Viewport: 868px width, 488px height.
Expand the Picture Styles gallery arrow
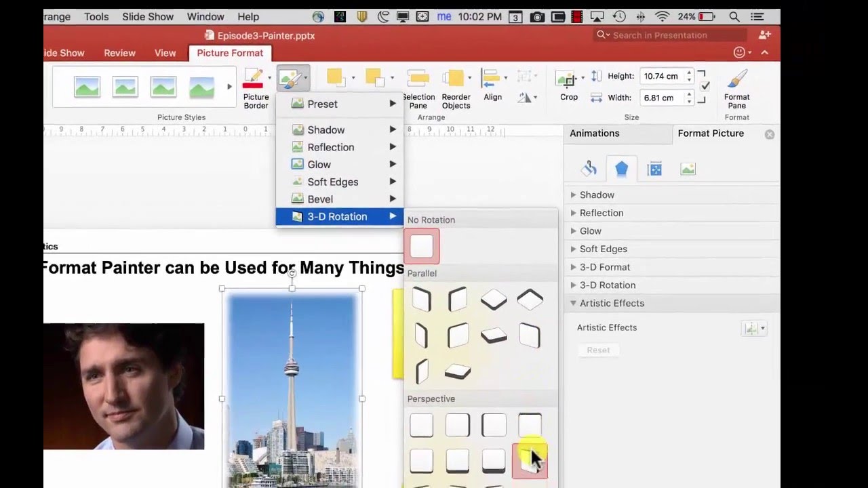coord(229,87)
